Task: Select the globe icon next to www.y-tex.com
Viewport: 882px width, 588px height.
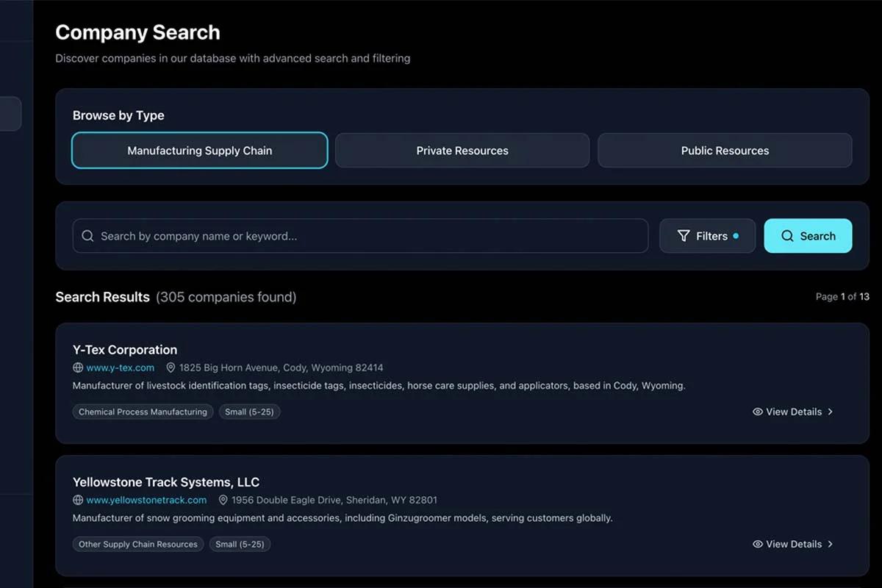Action: click(79, 367)
